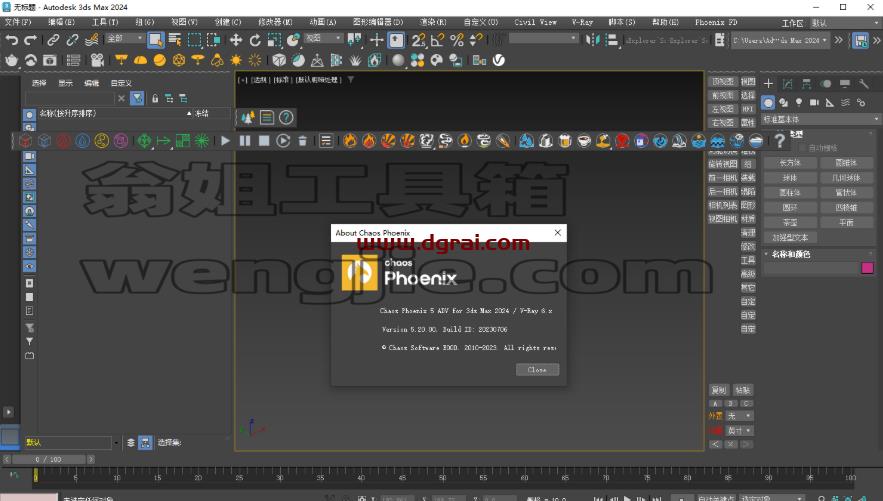883x501 pixels.
Task: Click the time slider 0 / 100 handle
Action: pyautogui.click(x=48, y=459)
